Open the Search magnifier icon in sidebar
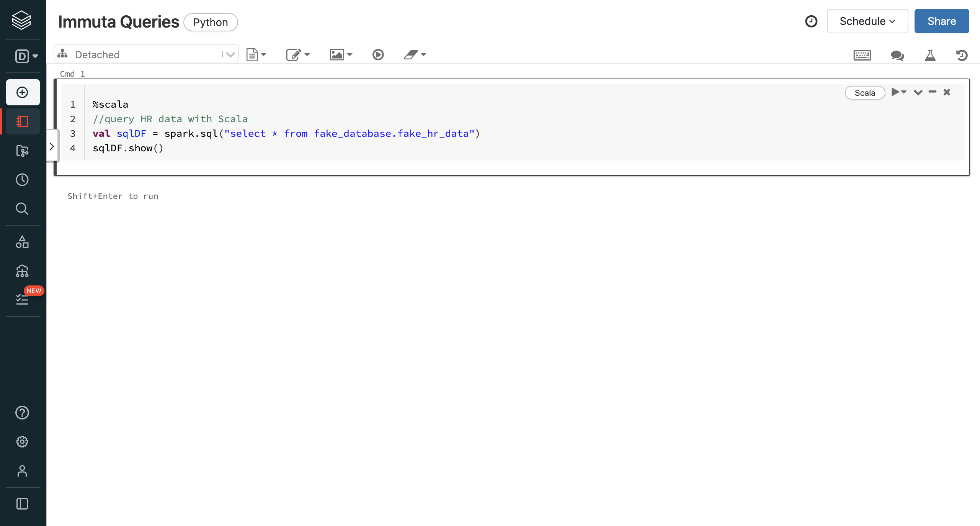Viewport: 980px width, 526px height. (22, 209)
